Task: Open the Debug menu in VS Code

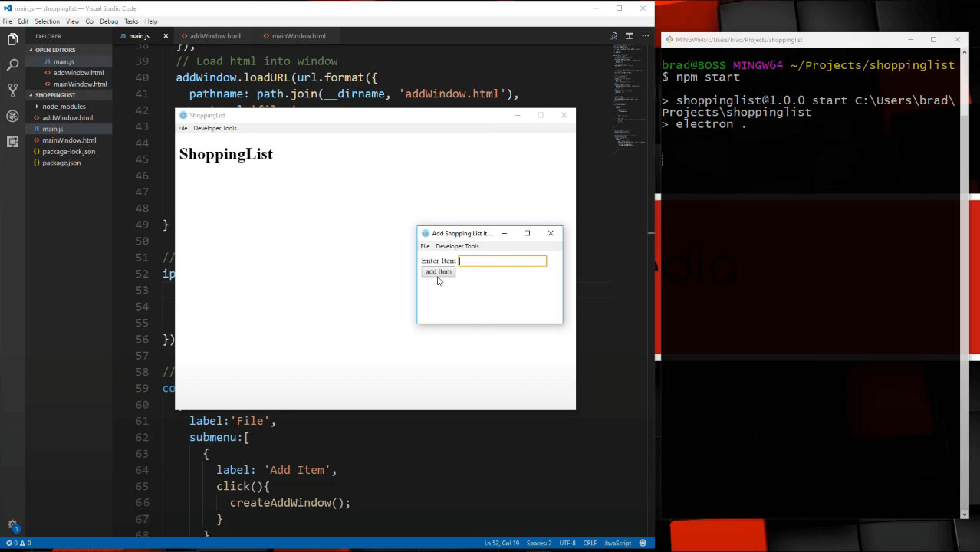Action: [x=109, y=21]
